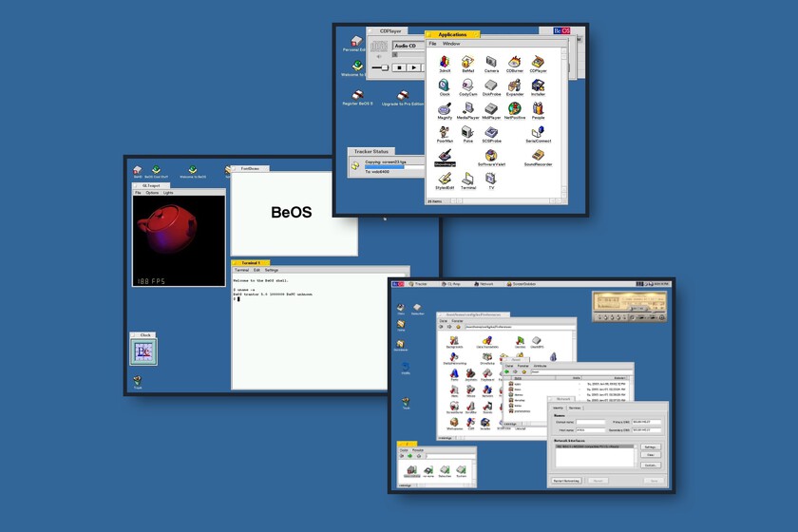Open the Expander application icon
Viewport: 798px width, 532px height.
click(515, 86)
